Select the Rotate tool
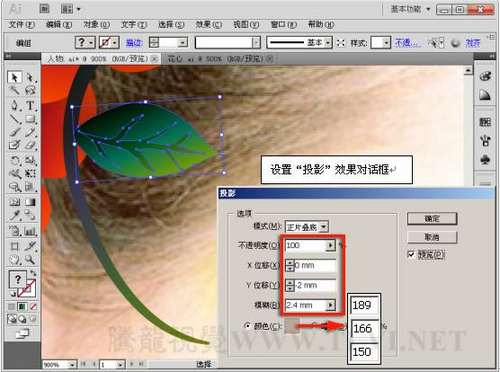500x372 pixels. coord(14,161)
